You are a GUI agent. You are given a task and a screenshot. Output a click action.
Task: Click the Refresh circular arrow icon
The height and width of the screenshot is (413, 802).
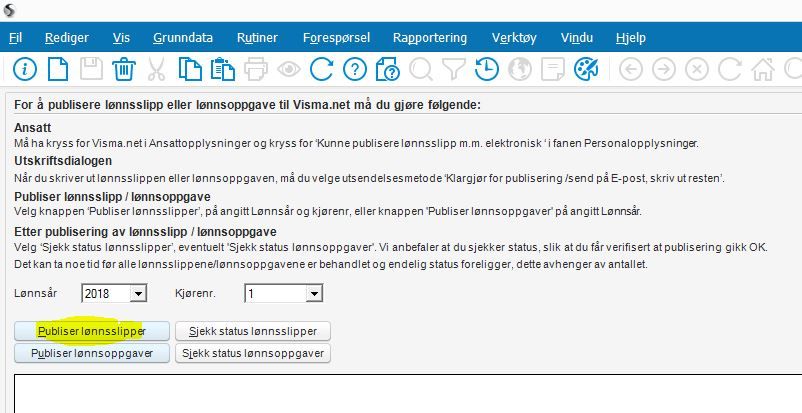click(321, 69)
